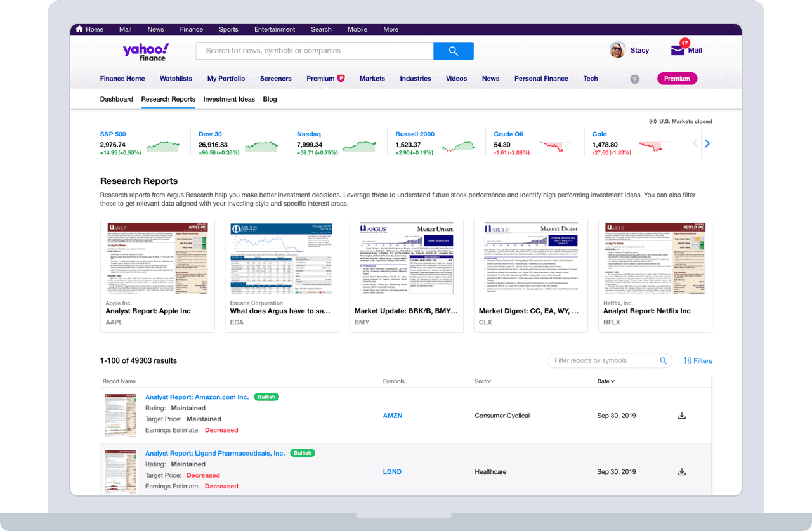Screen dimensions: 812x531
Task: Open Videos navigation item
Action: (x=456, y=79)
